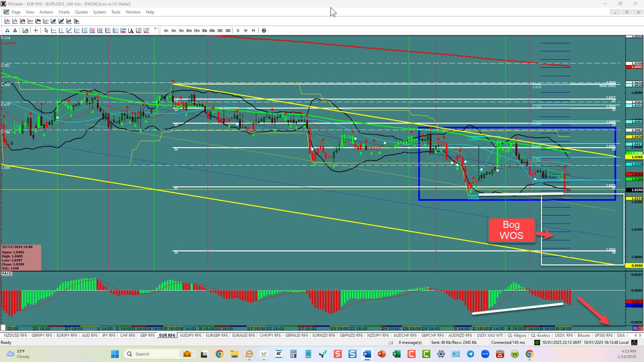644x362 pixels.
Task: Open the Actions menu
Action: point(46,12)
